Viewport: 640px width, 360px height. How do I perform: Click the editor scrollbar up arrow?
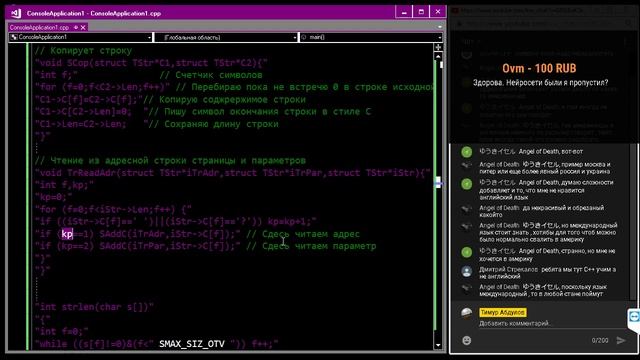pyautogui.click(x=438, y=56)
